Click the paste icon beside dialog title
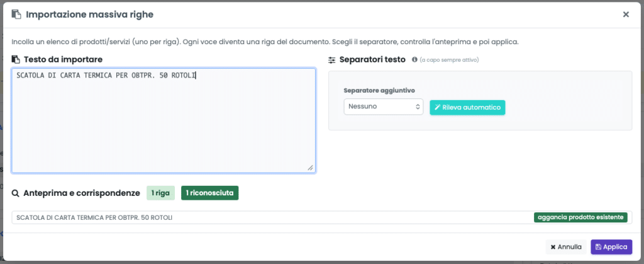This screenshot has height=264, width=644. [16, 14]
